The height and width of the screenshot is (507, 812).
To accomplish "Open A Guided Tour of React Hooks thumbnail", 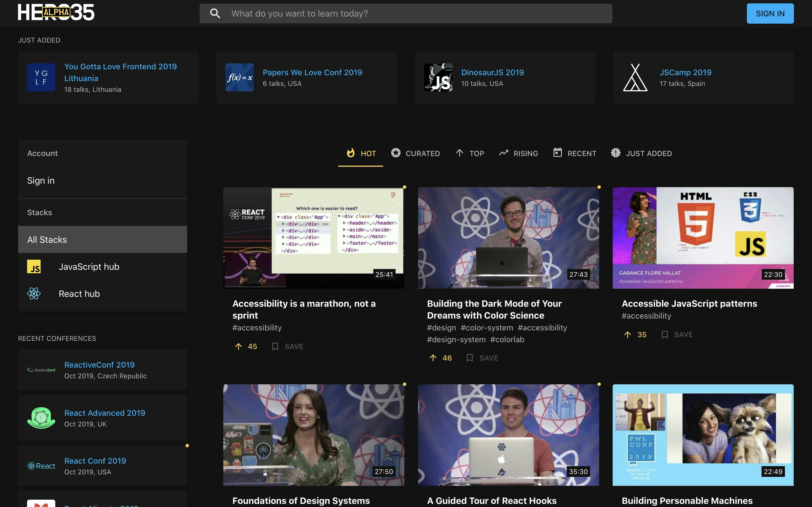I will point(508,435).
